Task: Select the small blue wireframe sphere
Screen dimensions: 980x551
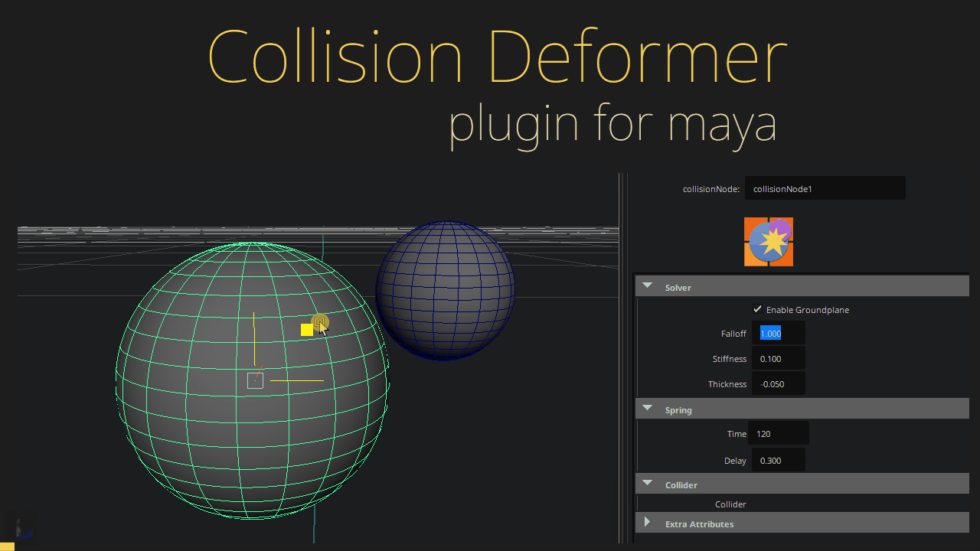Action: pos(445,290)
